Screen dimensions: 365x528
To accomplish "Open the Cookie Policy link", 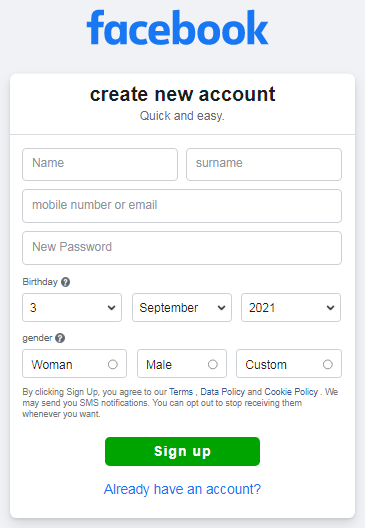I will tap(291, 392).
